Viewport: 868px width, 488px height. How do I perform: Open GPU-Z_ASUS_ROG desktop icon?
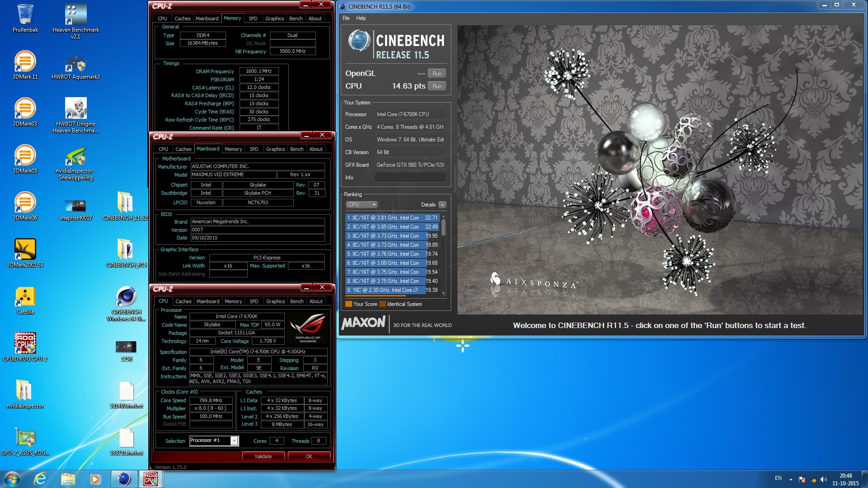pyautogui.click(x=25, y=441)
